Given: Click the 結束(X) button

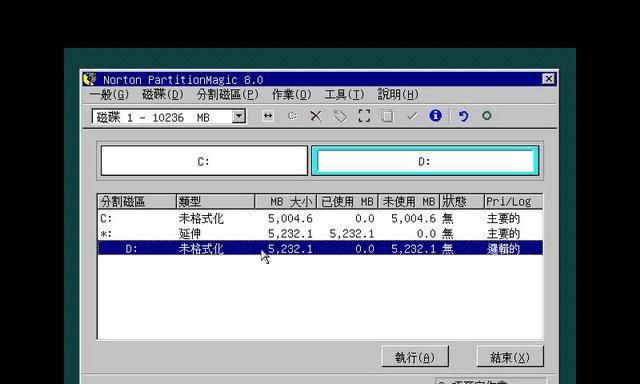Looking at the screenshot, I should (510, 357).
